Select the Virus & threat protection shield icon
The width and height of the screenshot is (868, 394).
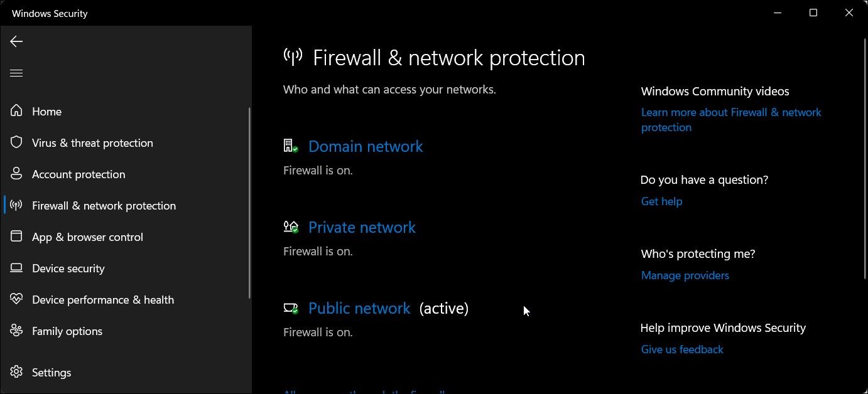click(x=16, y=142)
